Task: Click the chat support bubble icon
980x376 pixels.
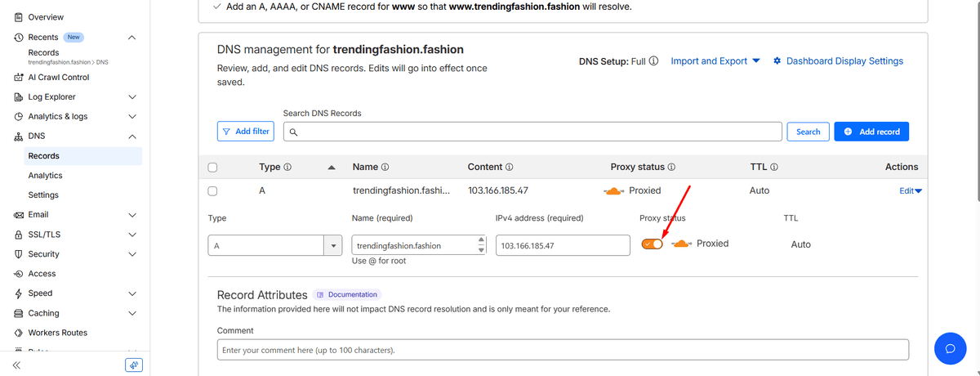Action: pos(950,348)
